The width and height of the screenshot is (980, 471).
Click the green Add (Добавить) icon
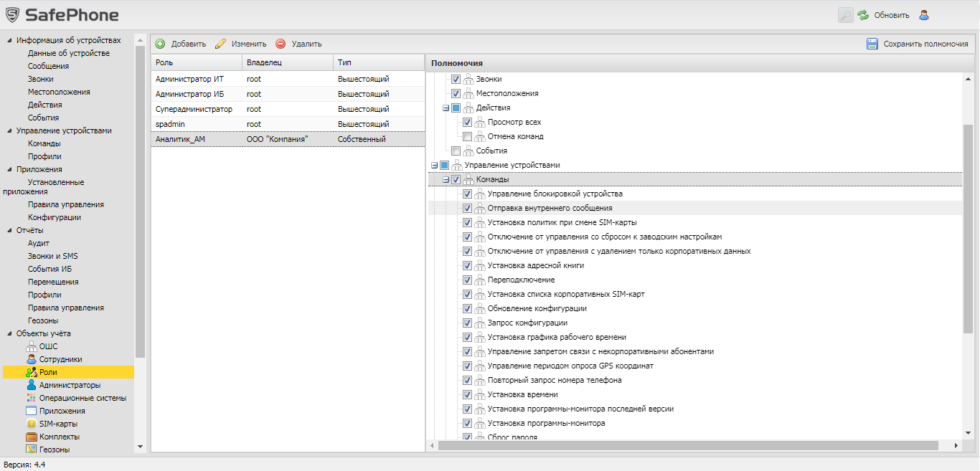tap(160, 44)
